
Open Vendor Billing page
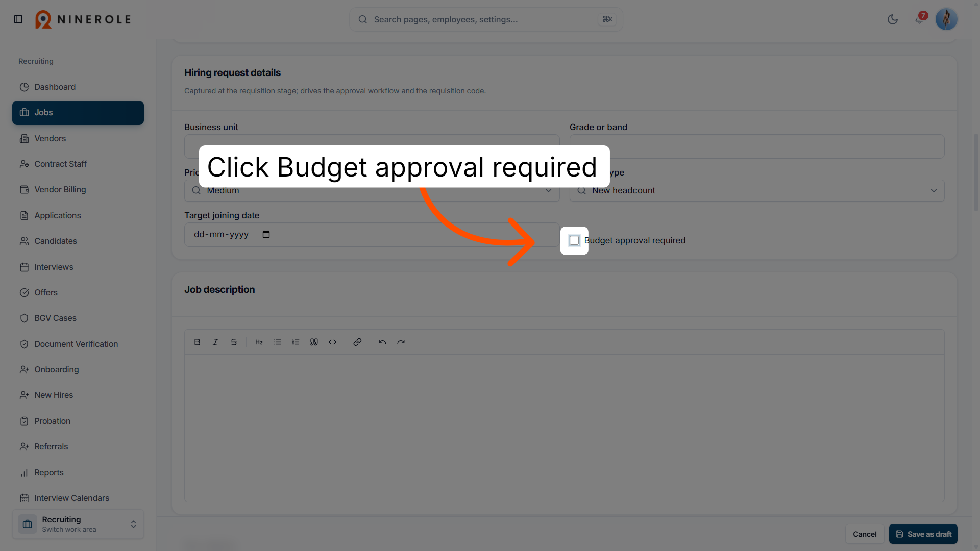[78, 189]
